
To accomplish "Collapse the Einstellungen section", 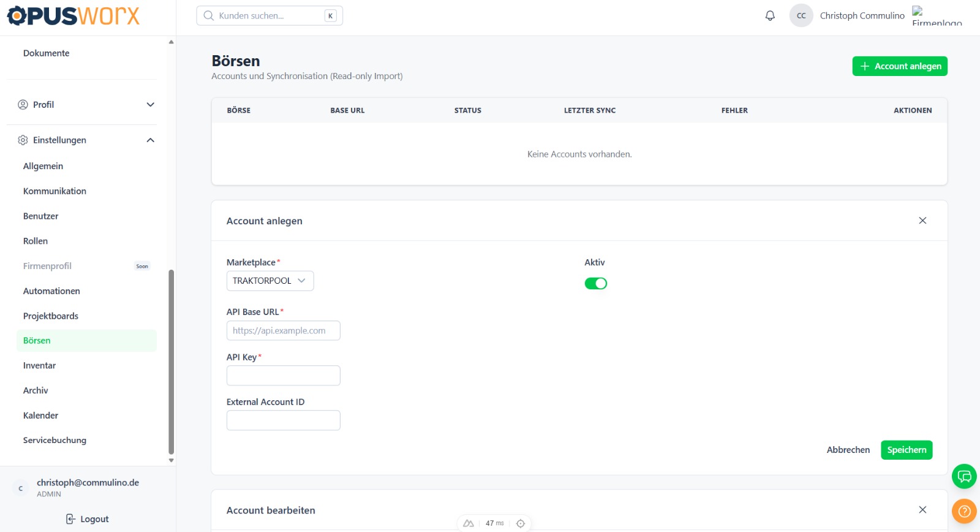I will tap(150, 140).
